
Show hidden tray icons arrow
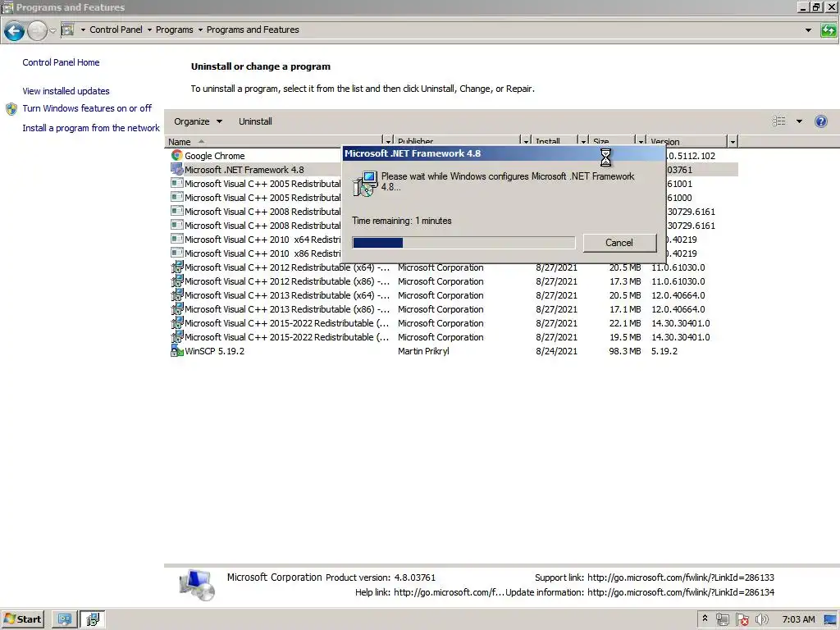click(705, 619)
